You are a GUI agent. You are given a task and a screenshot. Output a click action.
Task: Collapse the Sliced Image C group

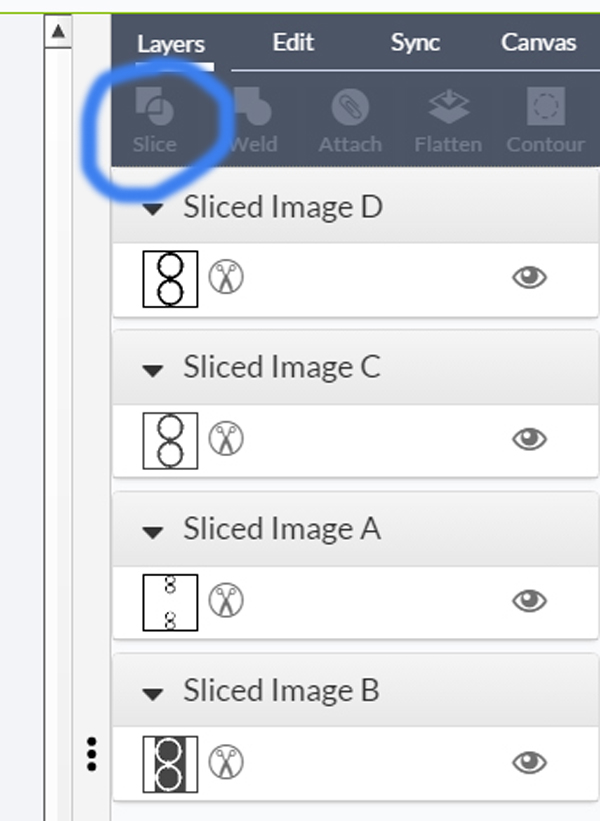point(153,371)
